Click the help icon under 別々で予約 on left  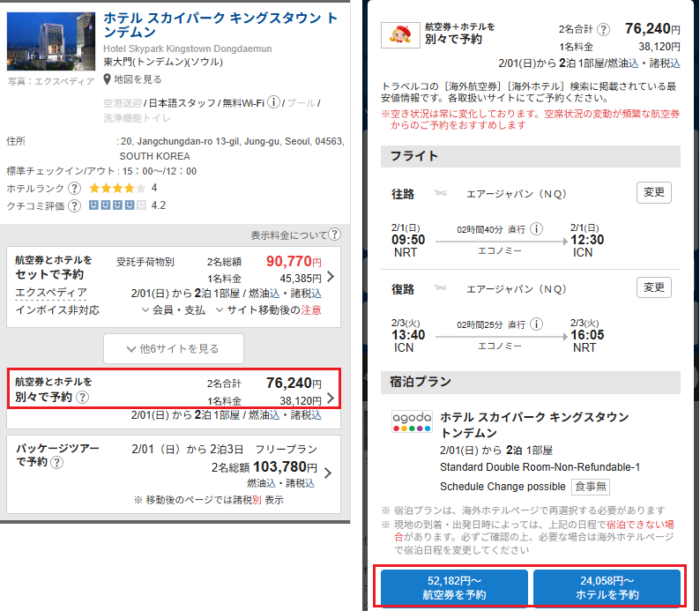(x=82, y=398)
